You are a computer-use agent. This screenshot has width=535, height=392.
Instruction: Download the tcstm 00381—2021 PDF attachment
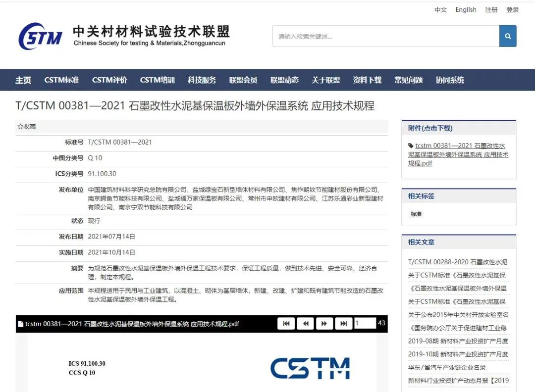pos(458,154)
